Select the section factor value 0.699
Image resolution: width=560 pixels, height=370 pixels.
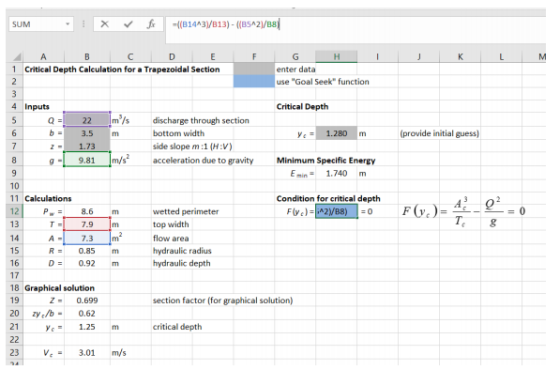[87, 300]
